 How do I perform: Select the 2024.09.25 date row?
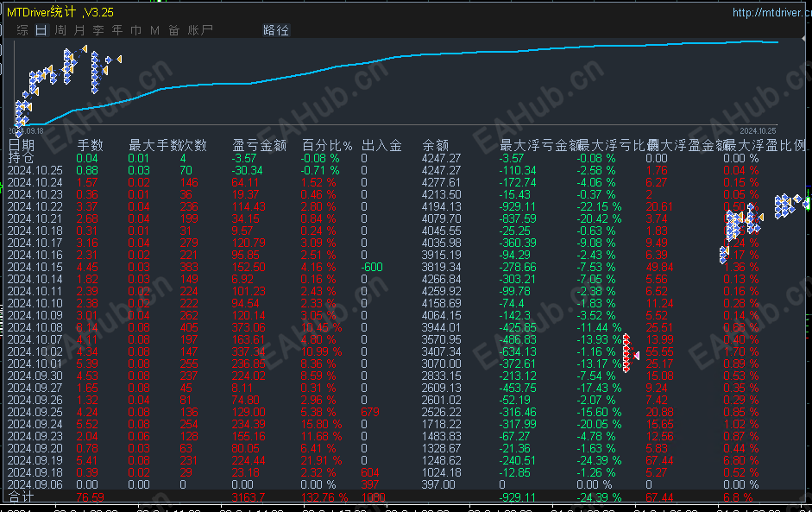click(35, 412)
